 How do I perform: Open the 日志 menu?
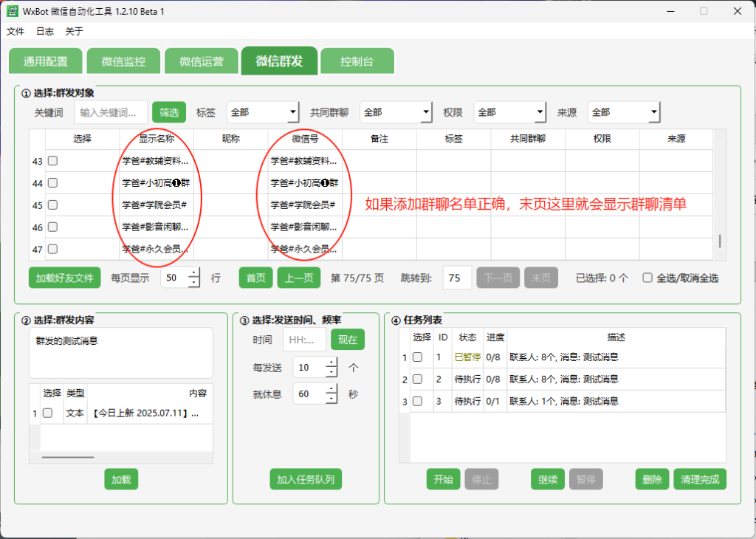tap(44, 31)
